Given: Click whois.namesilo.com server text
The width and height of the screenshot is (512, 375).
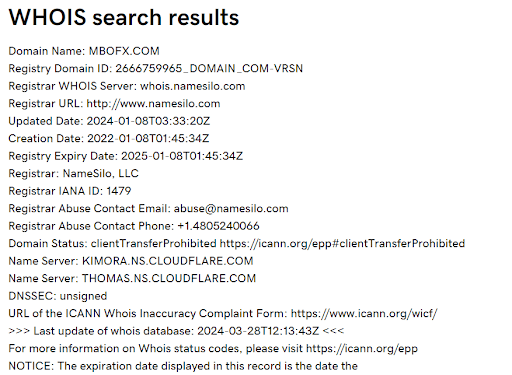Looking at the screenshot, I should [193, 86].
